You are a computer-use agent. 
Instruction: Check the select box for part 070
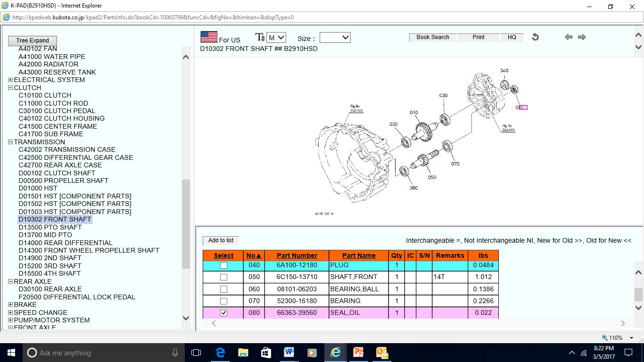click(223, 301)
